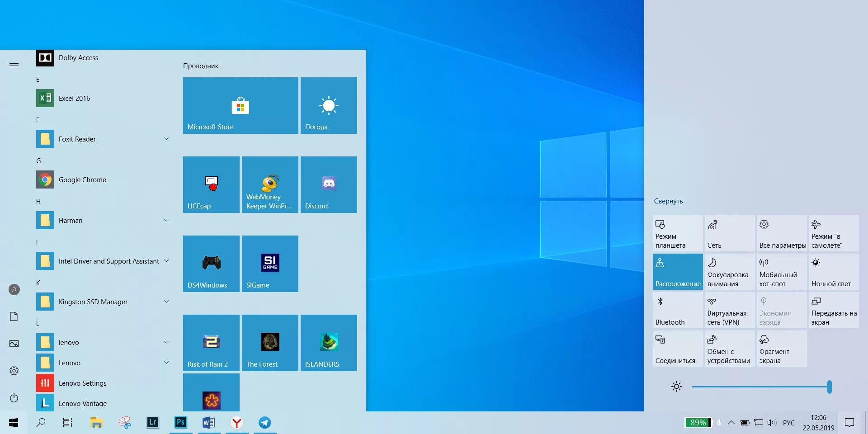Expand the capitalized Lenovo folder
Screen dimensions: 868x434
[x=166, y=363]
